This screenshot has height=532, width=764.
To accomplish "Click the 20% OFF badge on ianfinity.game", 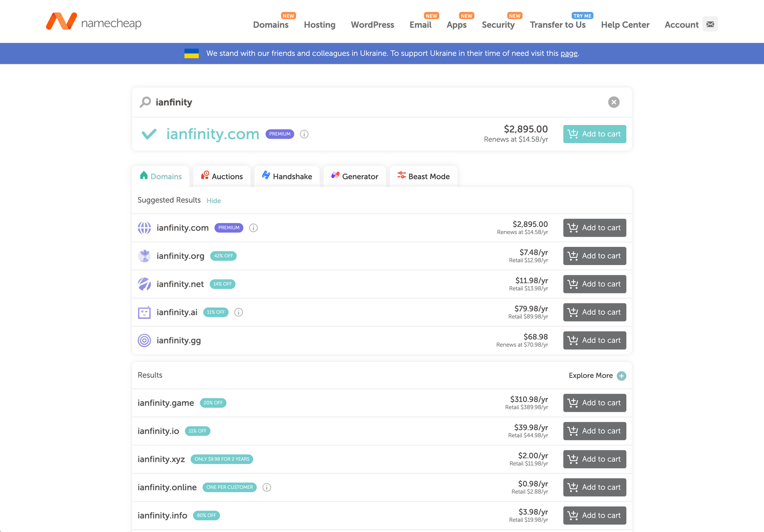I will coord(213,403).
